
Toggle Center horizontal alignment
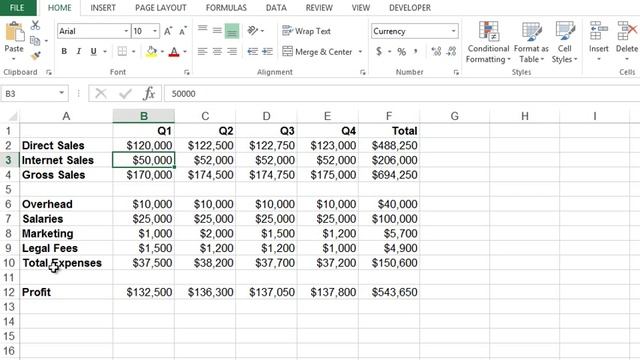coord(217,52)
